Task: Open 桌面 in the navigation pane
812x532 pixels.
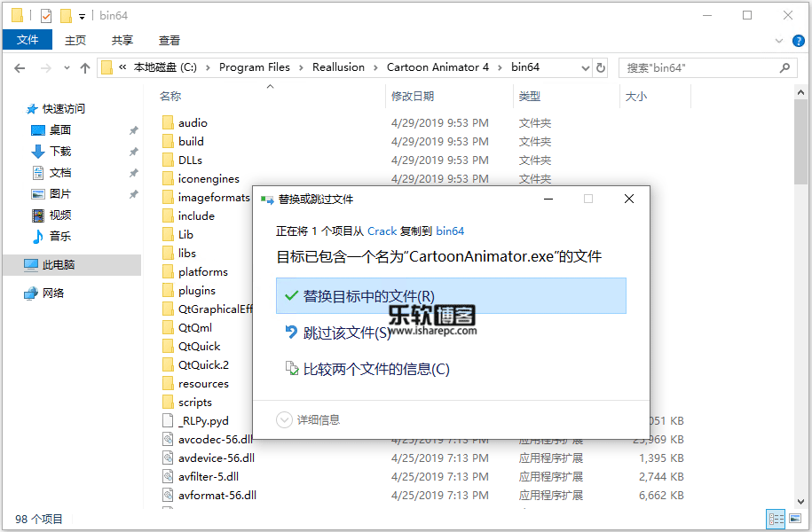Action: [x=60, y=129]
